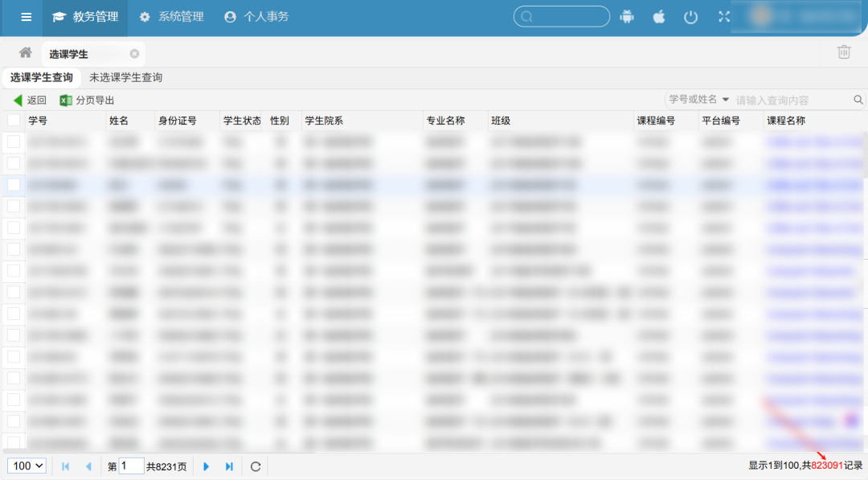Viewport: 868px width, 480px height.
Task: Click 分页导出 Excel export button
Action: (x=87, y=101)
